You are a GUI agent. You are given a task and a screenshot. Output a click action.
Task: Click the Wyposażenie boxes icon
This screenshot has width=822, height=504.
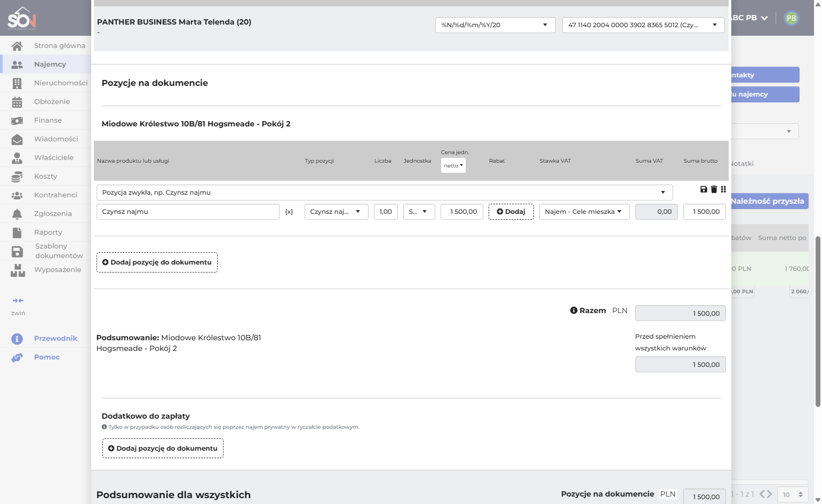click(18, 270)
